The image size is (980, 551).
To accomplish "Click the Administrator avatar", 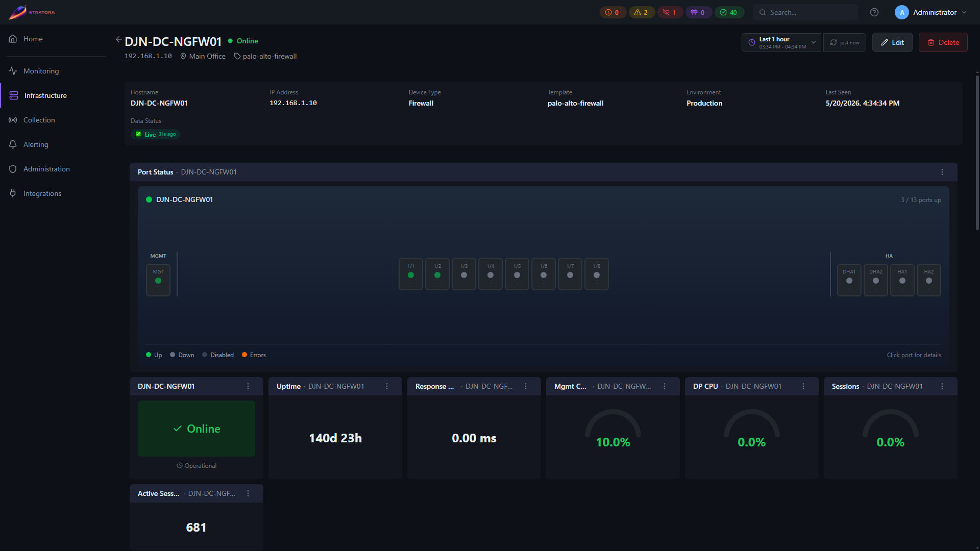I will [x=902, y=12].
